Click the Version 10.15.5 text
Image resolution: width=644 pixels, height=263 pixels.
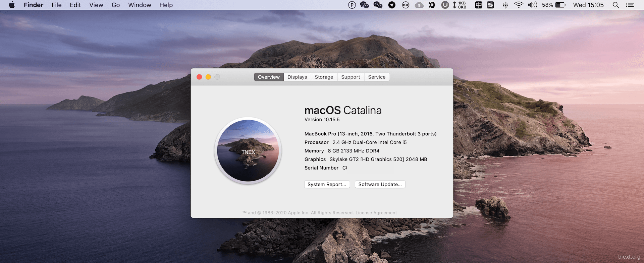(x=322, y=120)
